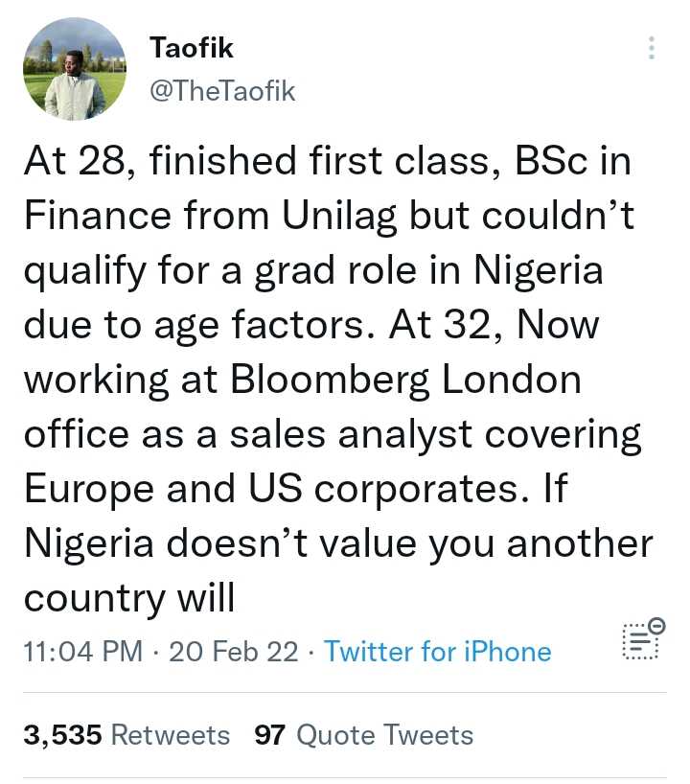690x784 pixels.
Task: Click the Taofik display name
Action: (x=192, y=47)
